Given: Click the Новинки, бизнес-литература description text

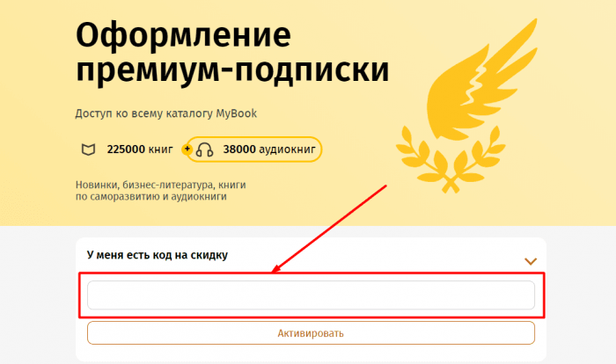Looking at the screenshot, I should coord(160,185).
